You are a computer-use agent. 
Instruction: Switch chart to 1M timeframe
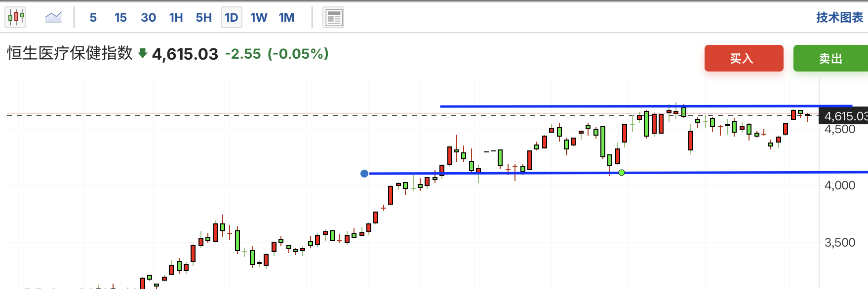(x=287, y=18)
